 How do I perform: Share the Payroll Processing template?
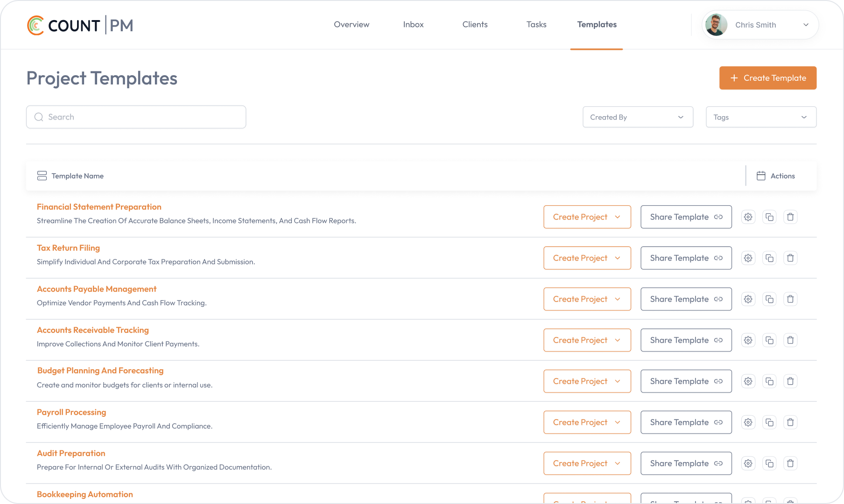pyautogui.click(x=686, y=422)
